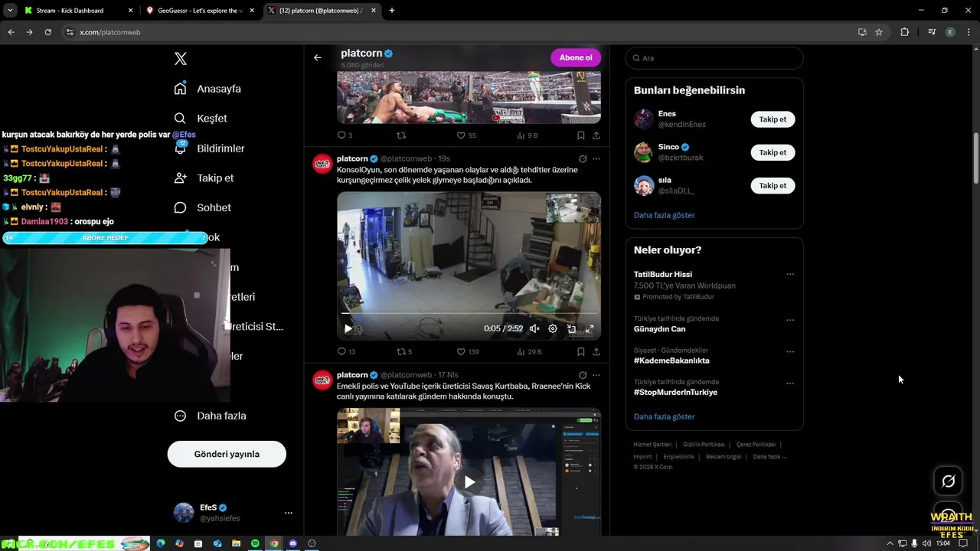The image size is (980, 551).
Task: Open more options on the Savaş Kurtbaba post
Action: pyautogui.click(x=596, y=376)
